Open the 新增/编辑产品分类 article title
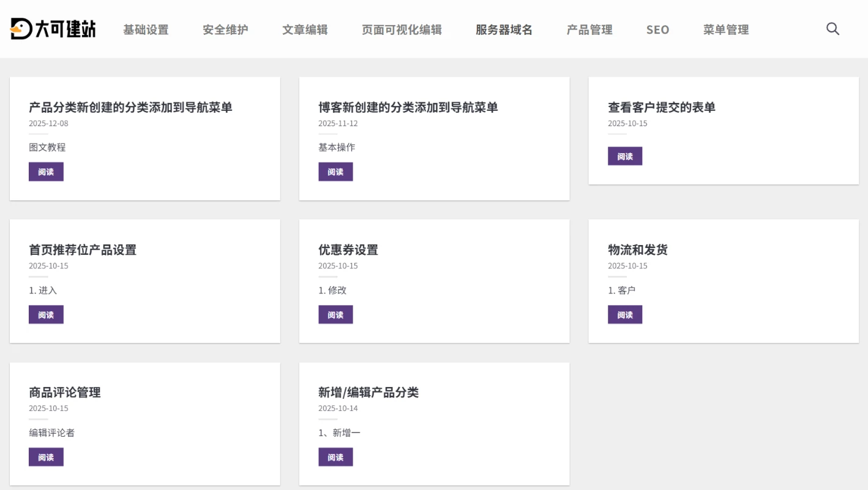This screenshot has width=868, height=490. coord(369,393)
